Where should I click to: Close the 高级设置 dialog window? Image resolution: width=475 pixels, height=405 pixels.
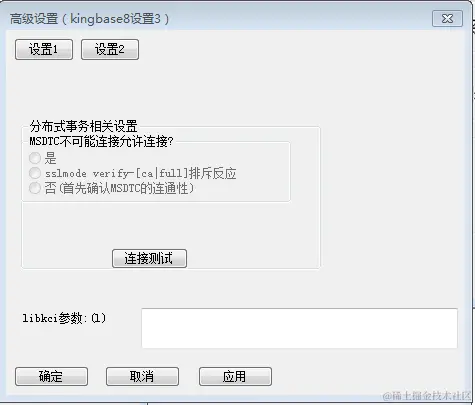point(447,18)
